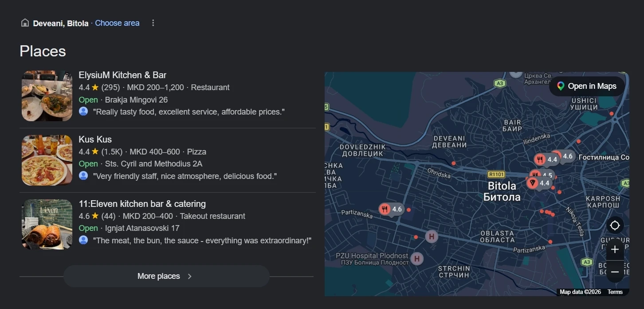The height and width of the screenshot is (309, 644).
Task: Click the KARPOSH КАРПОШ map label
Action: 603,202
